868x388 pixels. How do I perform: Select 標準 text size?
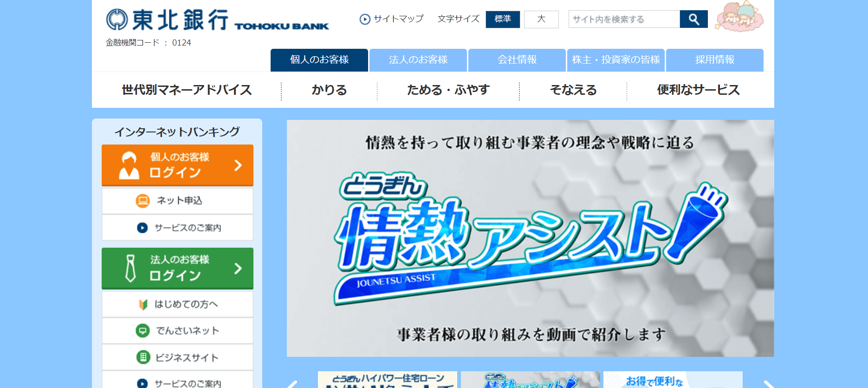click(503, 19)
